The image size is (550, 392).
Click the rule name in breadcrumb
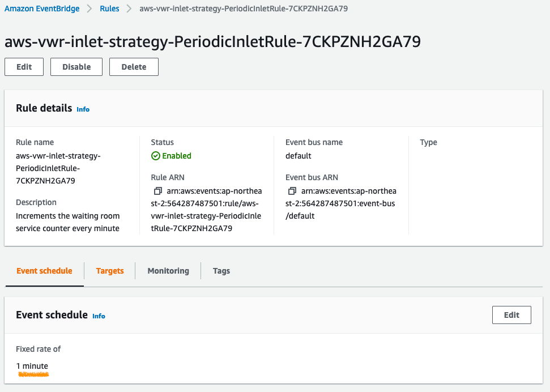[244, 9]
